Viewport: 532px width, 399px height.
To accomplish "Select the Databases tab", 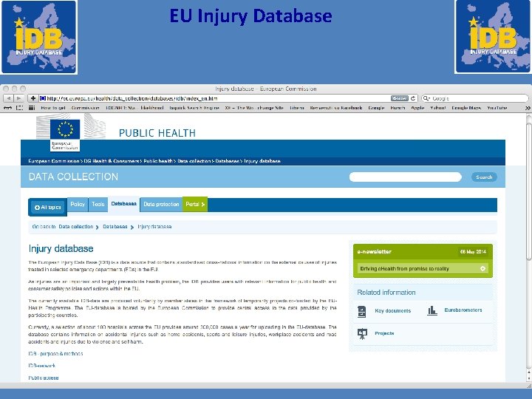I will (x=124, y=204).
